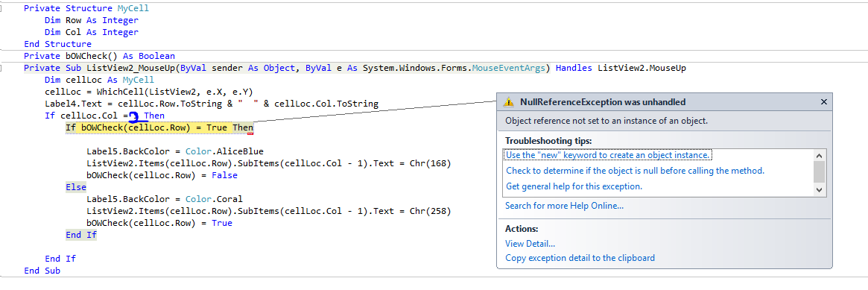Click the "If cellLoc.Col =" line
The height and width of the screenshot is (290, 868).
point(104,116)
